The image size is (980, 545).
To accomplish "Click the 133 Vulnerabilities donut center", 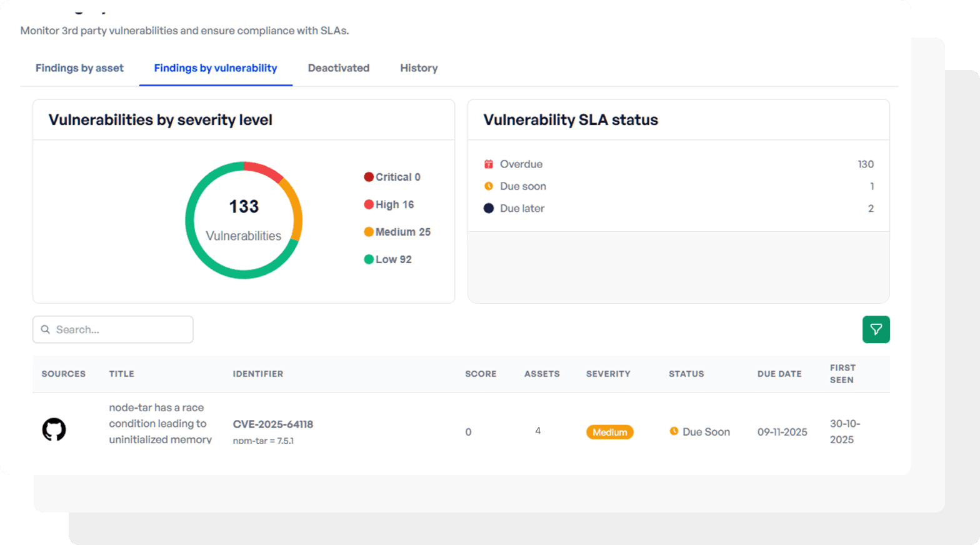I will point(244,220).
